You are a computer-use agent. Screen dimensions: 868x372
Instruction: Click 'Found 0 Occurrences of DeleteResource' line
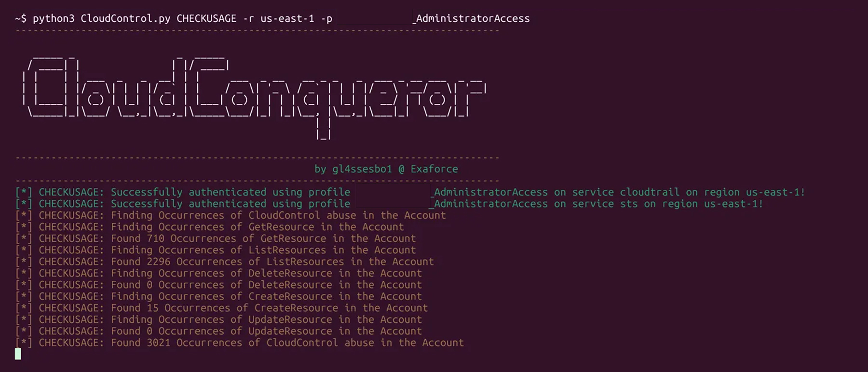pyautogui.click(x=218, y=285)
